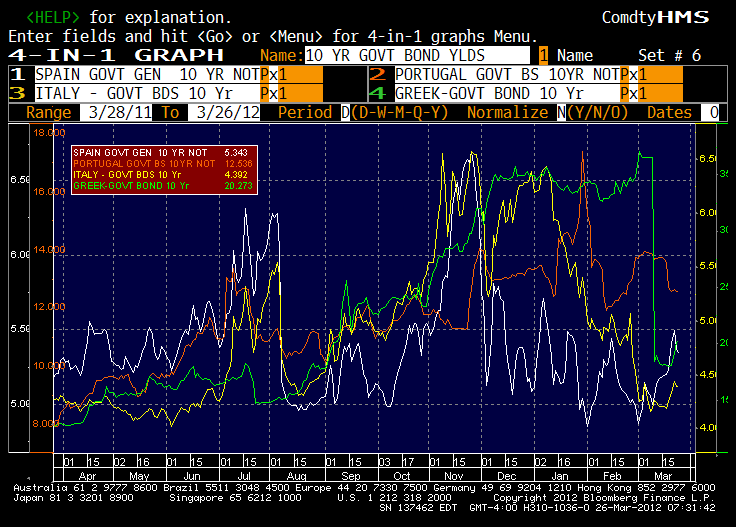Click the Dates value field

click(x=712, y=112)
